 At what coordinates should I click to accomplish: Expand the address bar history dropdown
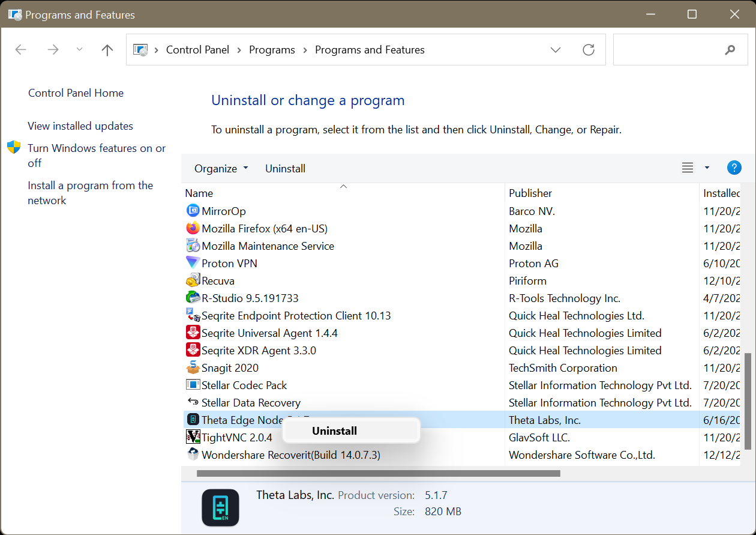556,50
